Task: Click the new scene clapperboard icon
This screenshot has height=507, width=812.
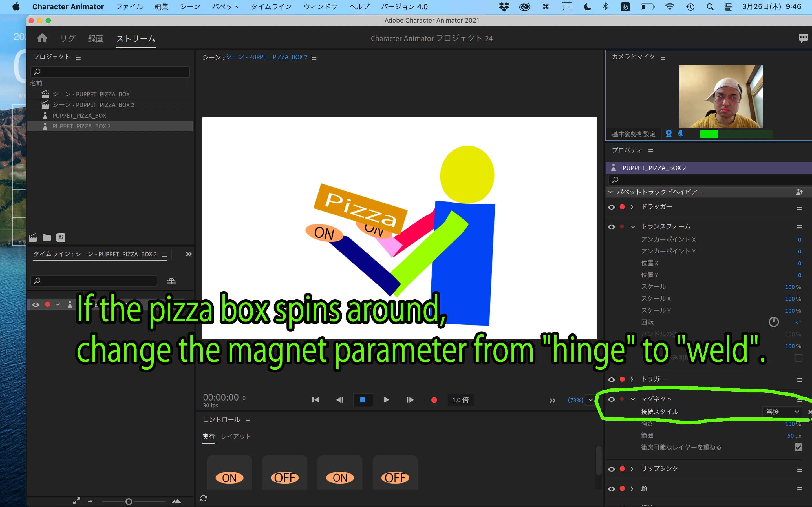Action: coord(33,238)
